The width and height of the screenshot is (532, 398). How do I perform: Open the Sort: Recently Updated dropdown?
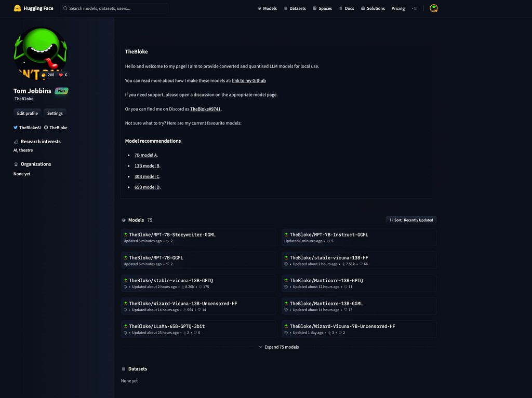pyautogui.click(x=411, y=219)
